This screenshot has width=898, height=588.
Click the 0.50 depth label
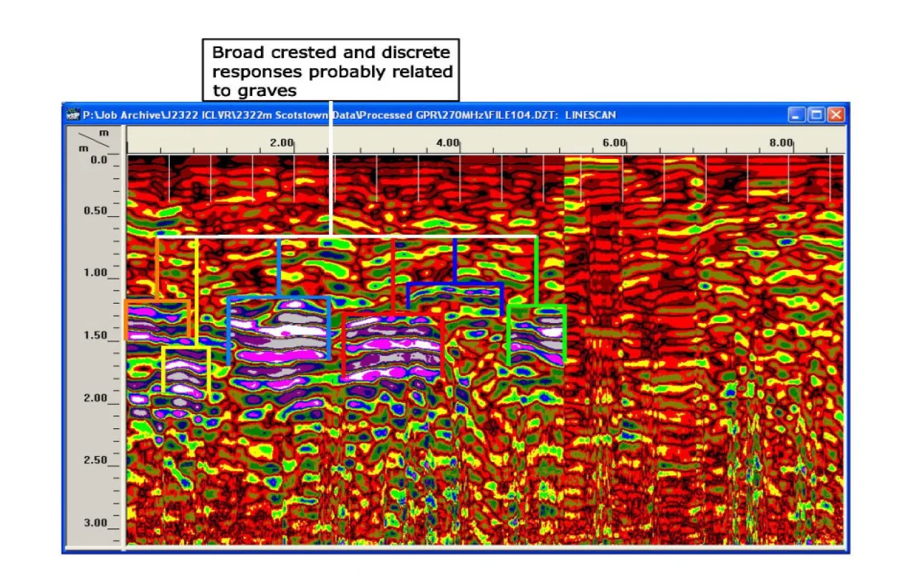tap(97, 211)
